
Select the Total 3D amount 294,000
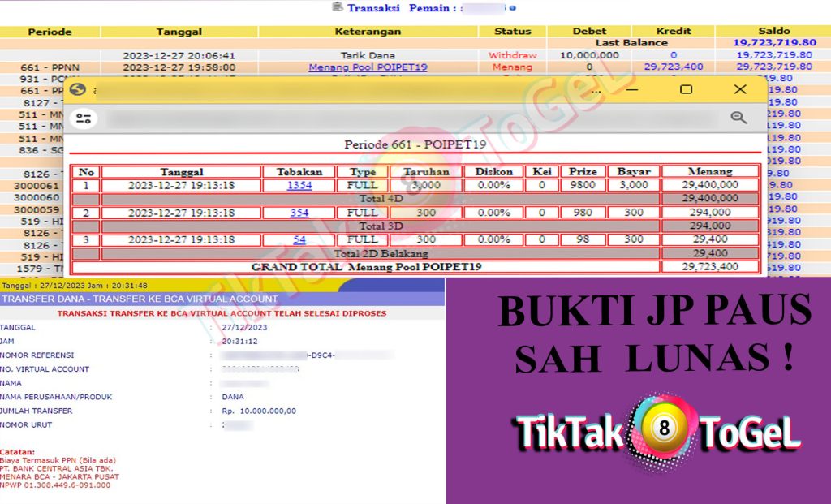710,226
